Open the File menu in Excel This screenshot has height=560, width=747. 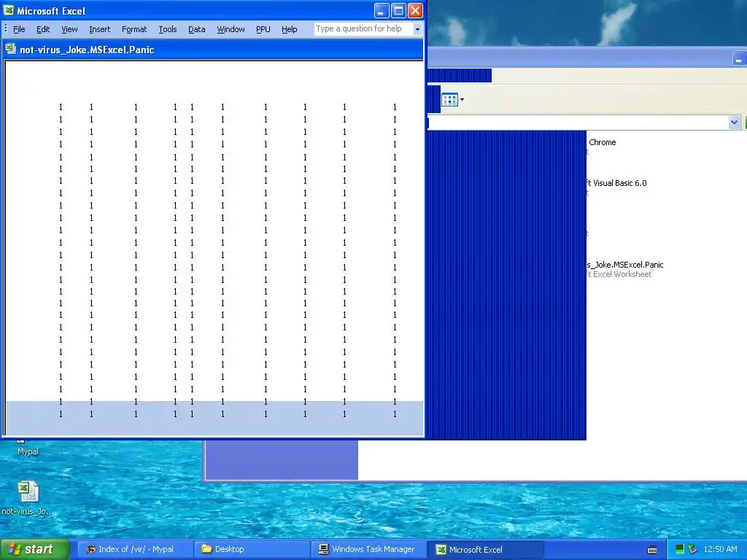[19, 29]
